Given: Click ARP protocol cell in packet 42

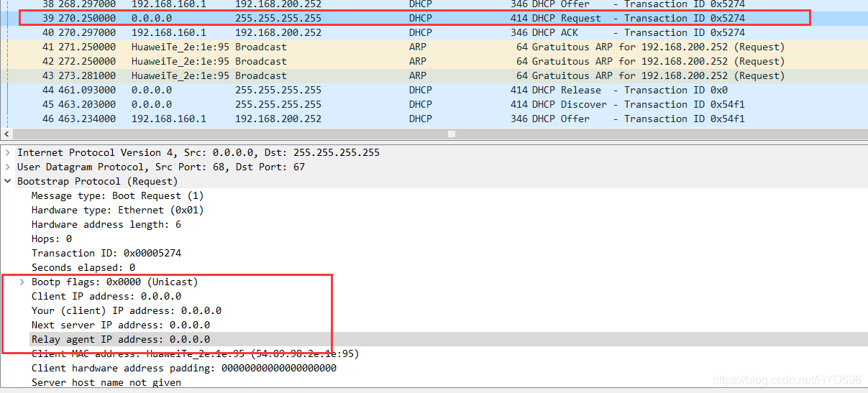Looking at the screenshot, I should [418, 61].
